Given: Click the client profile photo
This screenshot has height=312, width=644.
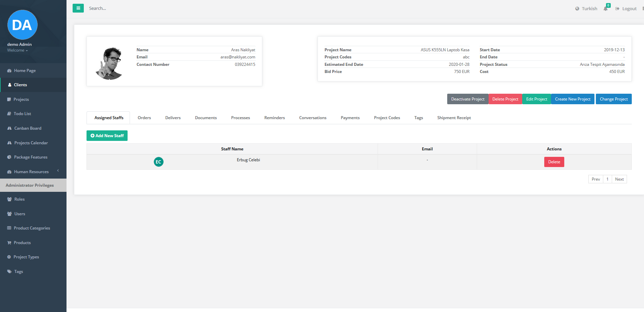Looking at the screenshot, I should pos(109,63).
